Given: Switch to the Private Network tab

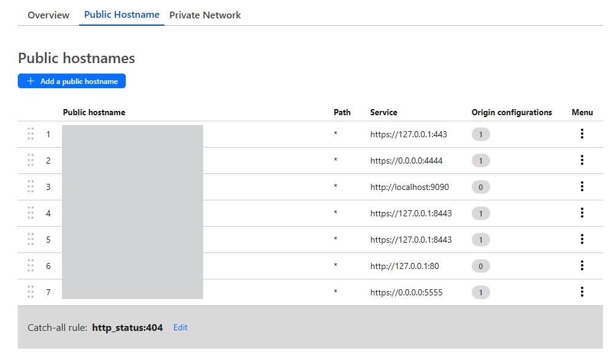Looking at the screenshot, I should 205,15.
